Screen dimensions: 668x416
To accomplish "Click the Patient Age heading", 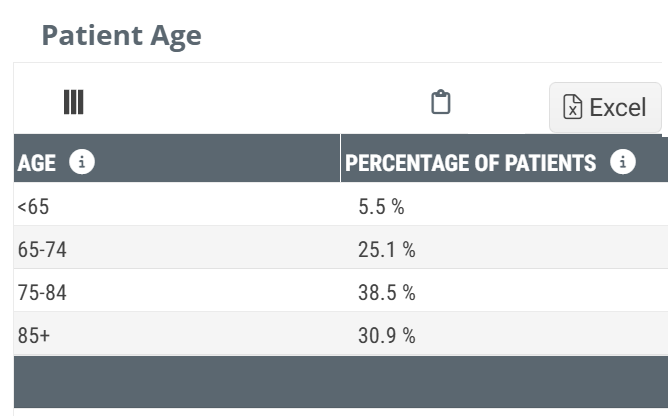I will coord(121,36).
